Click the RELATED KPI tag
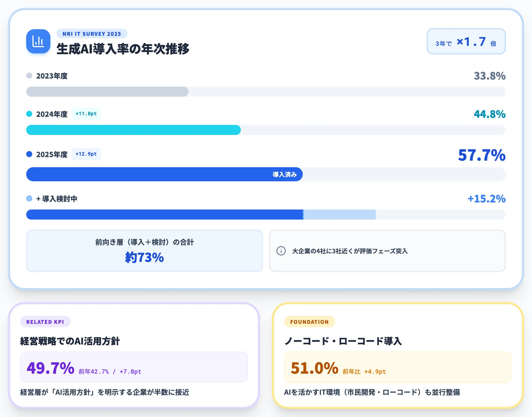The height and width of the screenshot is (417, 532). click(x=45, y=322)
